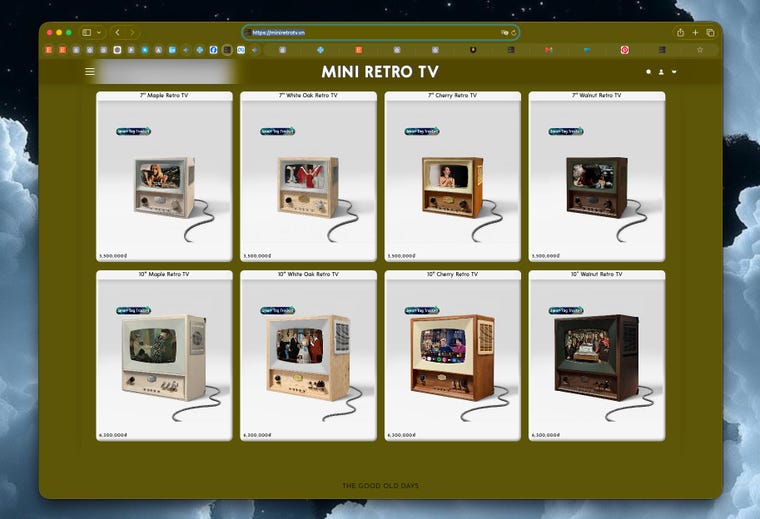Click the price under 7" Cherry Retro TV
Image resolution: width=760 pixels, height=519 pixels.
[x=401, y=256]
